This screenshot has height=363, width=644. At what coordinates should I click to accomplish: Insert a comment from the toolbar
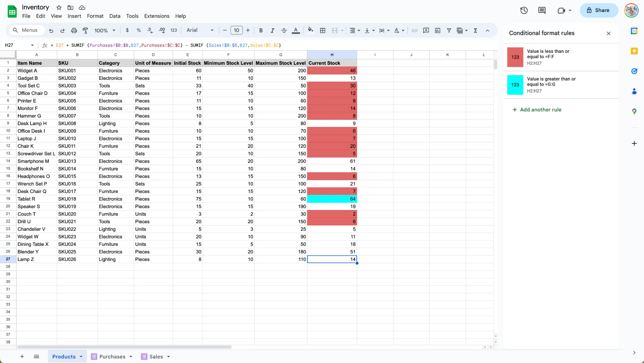[426, 30]
